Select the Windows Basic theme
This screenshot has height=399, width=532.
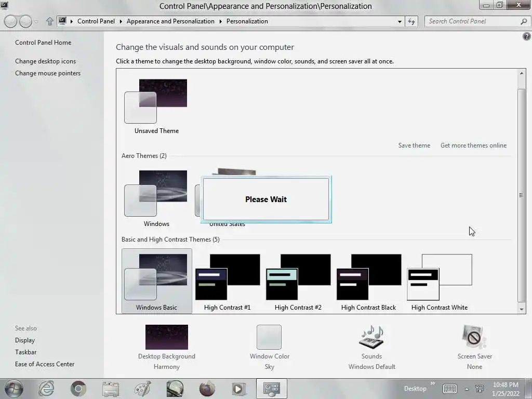click(156, 281)
